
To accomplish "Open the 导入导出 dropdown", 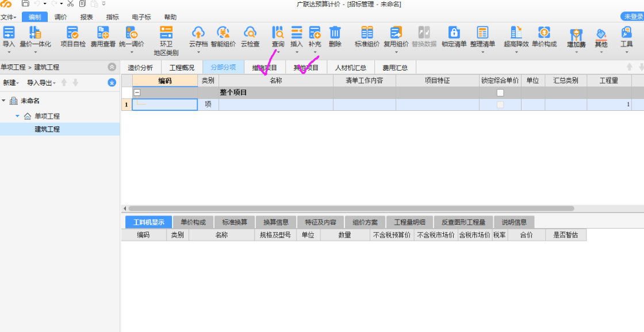I will coord(41,83).
